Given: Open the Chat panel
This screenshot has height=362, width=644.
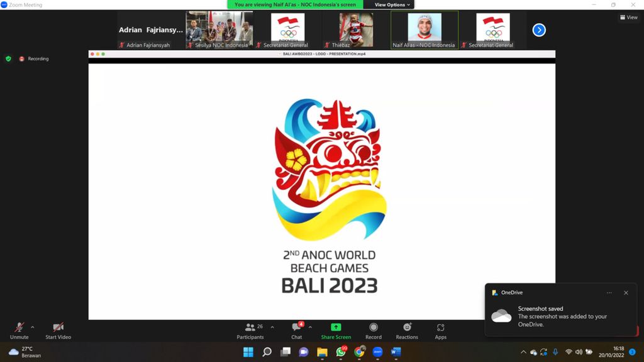Looking at the screenshot, I should [x=297, y=331].
